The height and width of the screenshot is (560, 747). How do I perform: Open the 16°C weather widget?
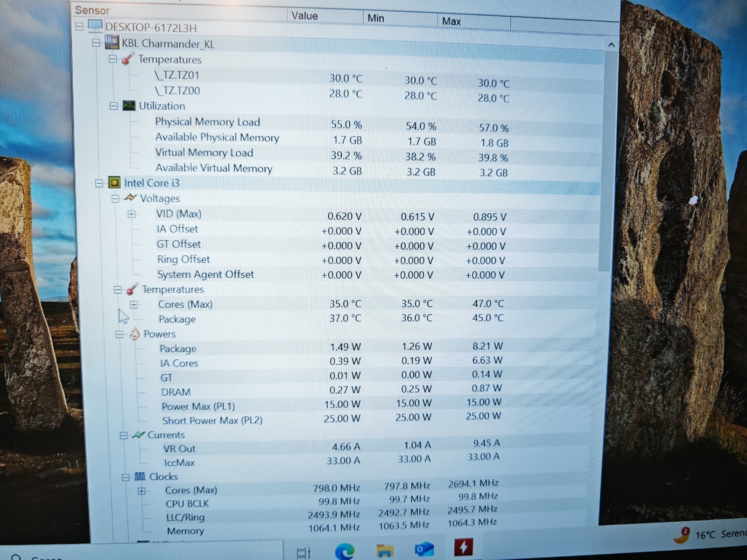click(x=710, y=534)
